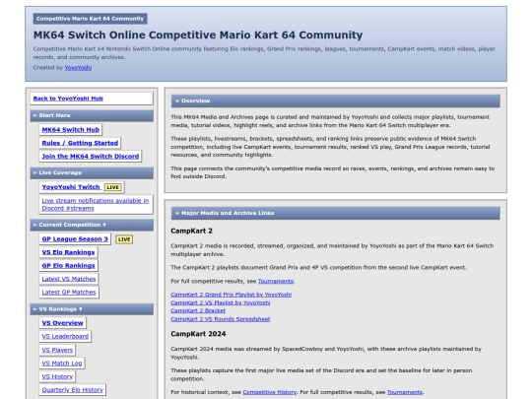The image size is (532, 399).
Task: Open VS History page
Action: click(57, 376)
